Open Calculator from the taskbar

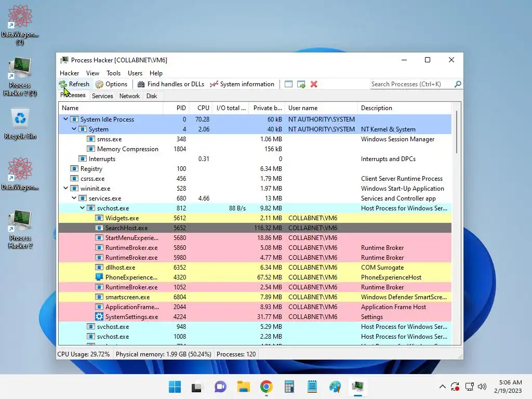coord(289,387)
